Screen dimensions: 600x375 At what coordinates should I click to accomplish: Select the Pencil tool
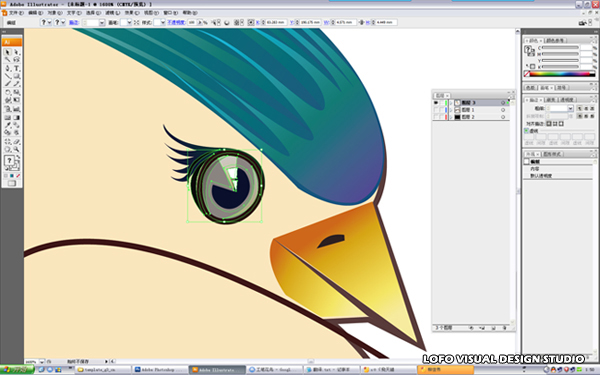[16, 84]
